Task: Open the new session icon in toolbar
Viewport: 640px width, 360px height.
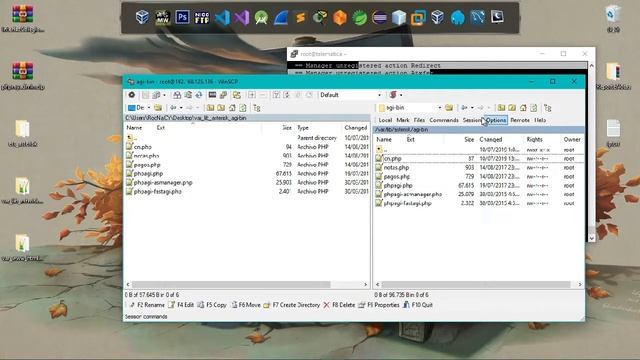Action: [393, 95]
